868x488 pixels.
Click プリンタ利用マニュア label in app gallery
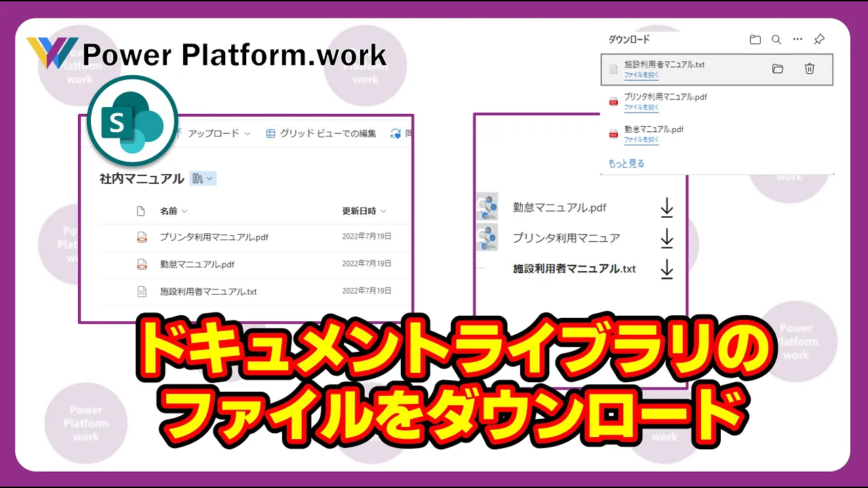566,238
